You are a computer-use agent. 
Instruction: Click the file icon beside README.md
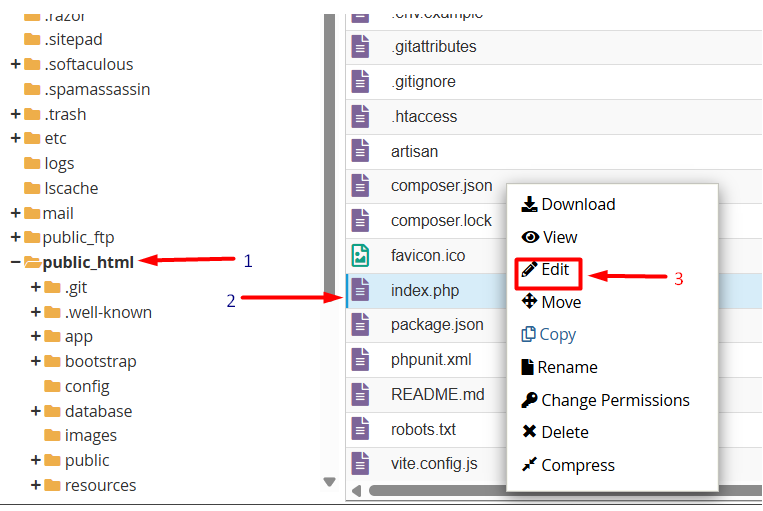coord(360,394)
